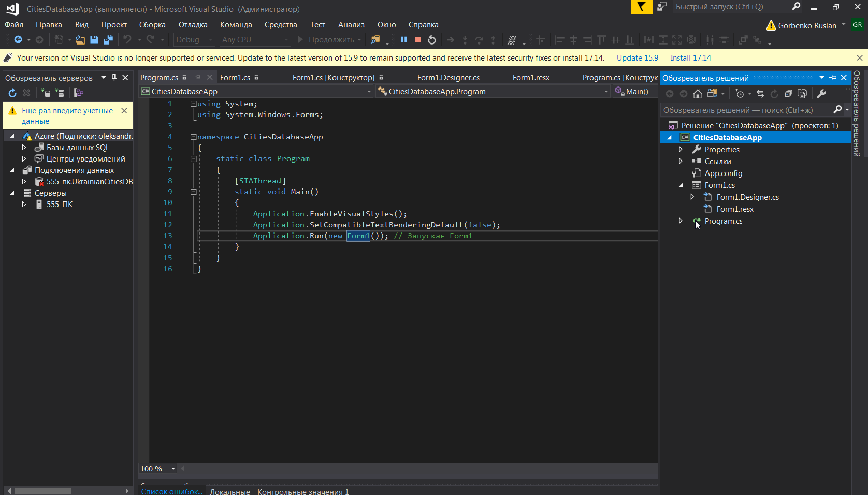Restart the debugging session

(432, 40)
